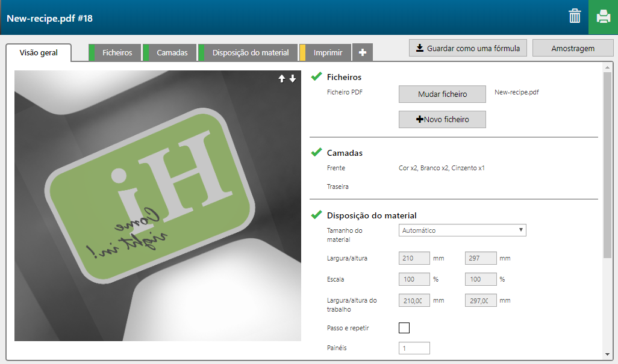The image size is (618, 364).
Task: Click the Novo ficheiro button
Action: [442, 120]
